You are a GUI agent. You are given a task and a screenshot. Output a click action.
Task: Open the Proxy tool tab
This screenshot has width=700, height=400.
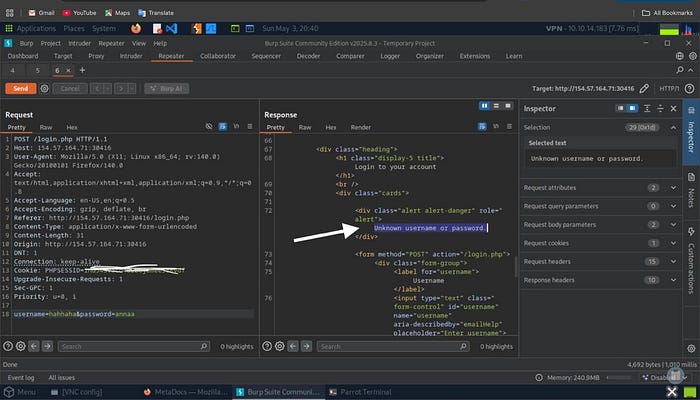point(96,56)
